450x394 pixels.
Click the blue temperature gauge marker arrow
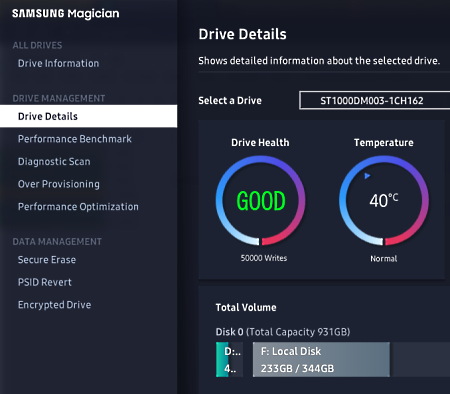tap(367, 176)
